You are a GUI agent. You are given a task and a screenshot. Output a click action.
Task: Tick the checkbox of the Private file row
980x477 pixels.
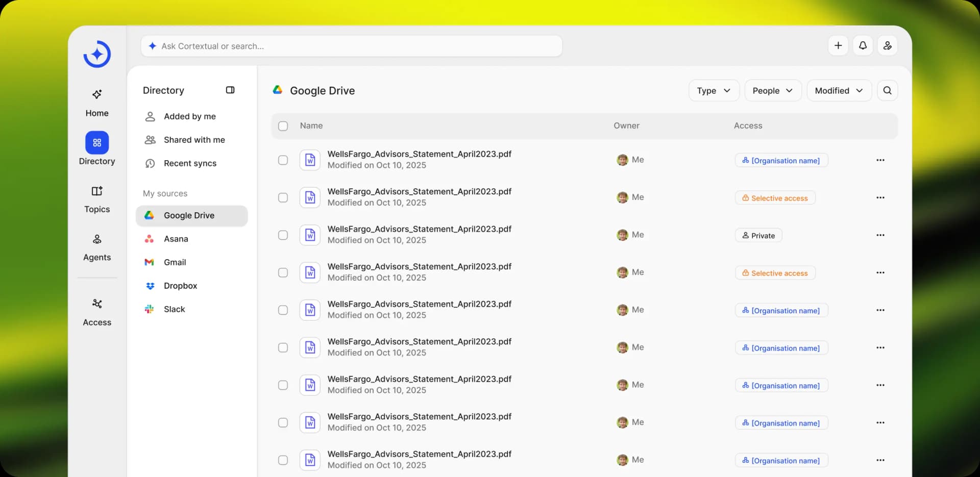click(283, 235)
